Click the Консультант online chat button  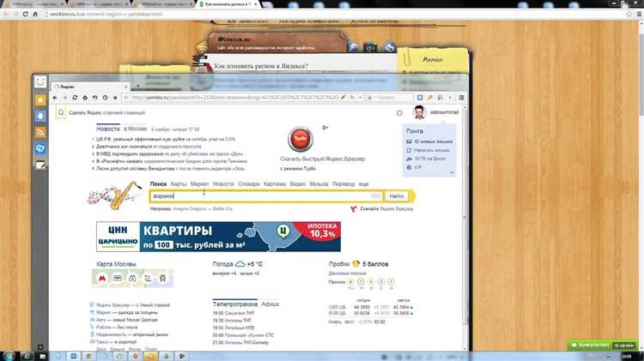[603, 345]
